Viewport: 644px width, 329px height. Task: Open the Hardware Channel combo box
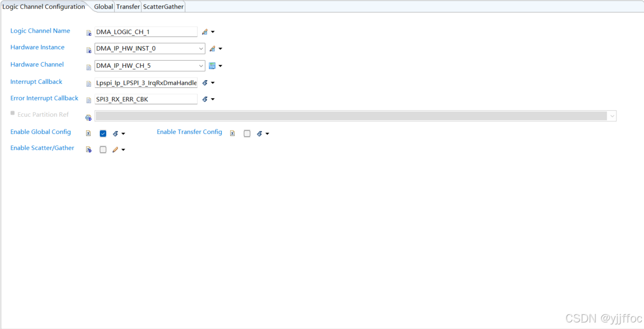click(x=149, y=66)
